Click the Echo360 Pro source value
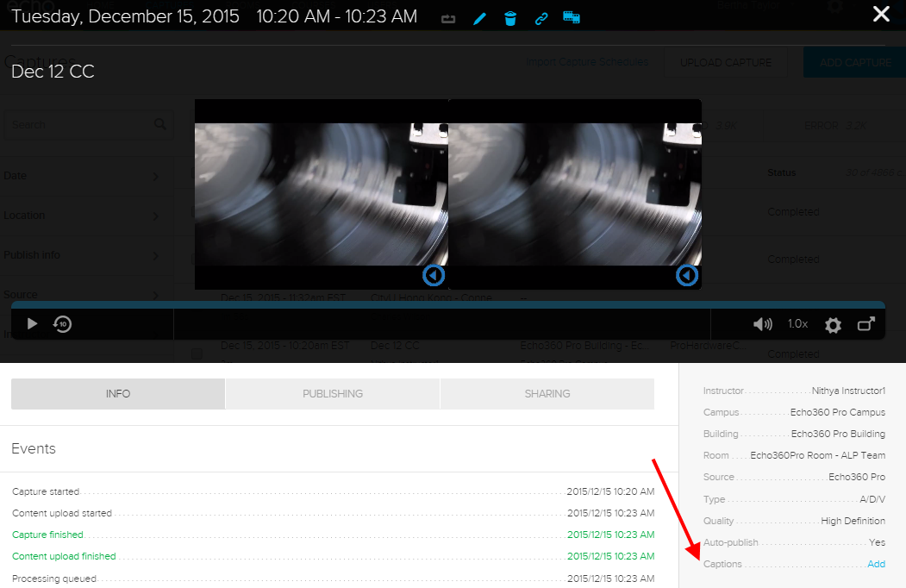Viewport: 906px width, 588px height. point(856,477)
